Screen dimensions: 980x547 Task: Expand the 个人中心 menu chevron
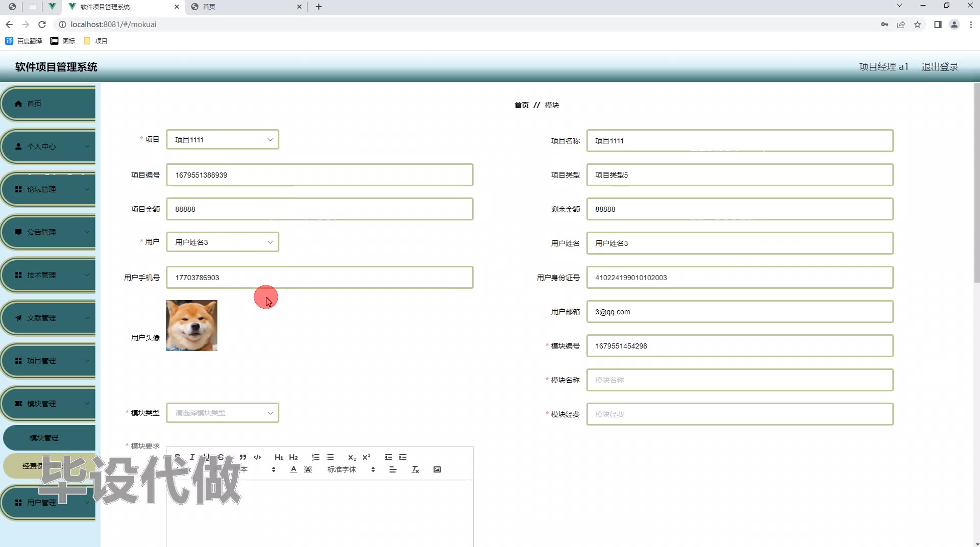click(87, 146)
